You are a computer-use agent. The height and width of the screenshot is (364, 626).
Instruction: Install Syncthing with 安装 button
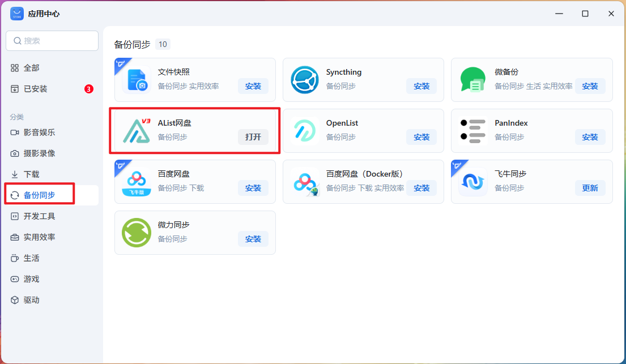click(x=421, y=86)
